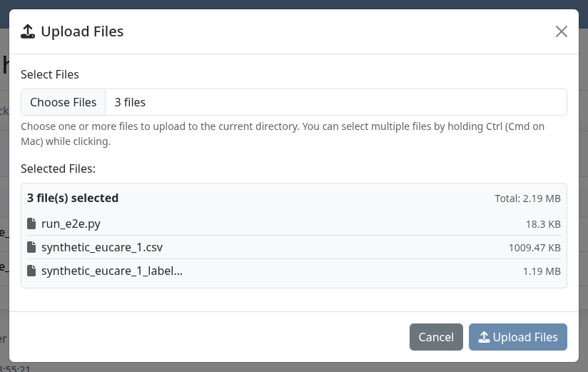The image size is (588, 372).
Task: Click the Select Files label
Action: tap(50, 74)
